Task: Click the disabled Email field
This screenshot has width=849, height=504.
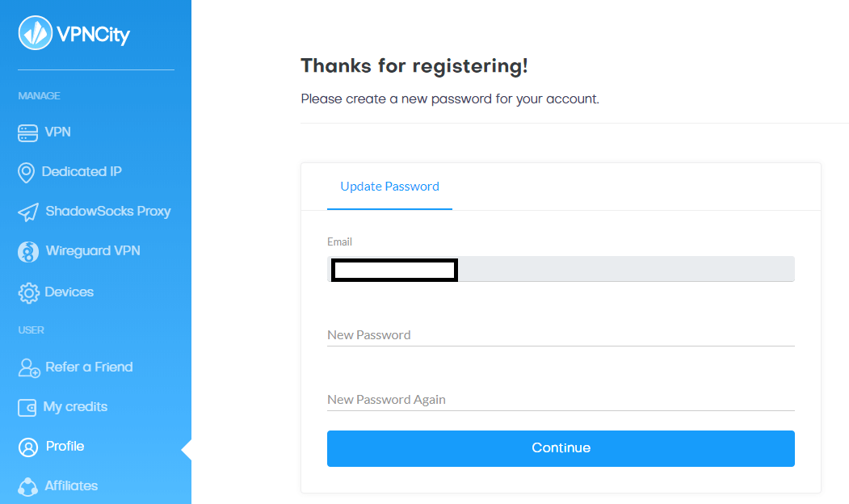Action: point(561,269)
